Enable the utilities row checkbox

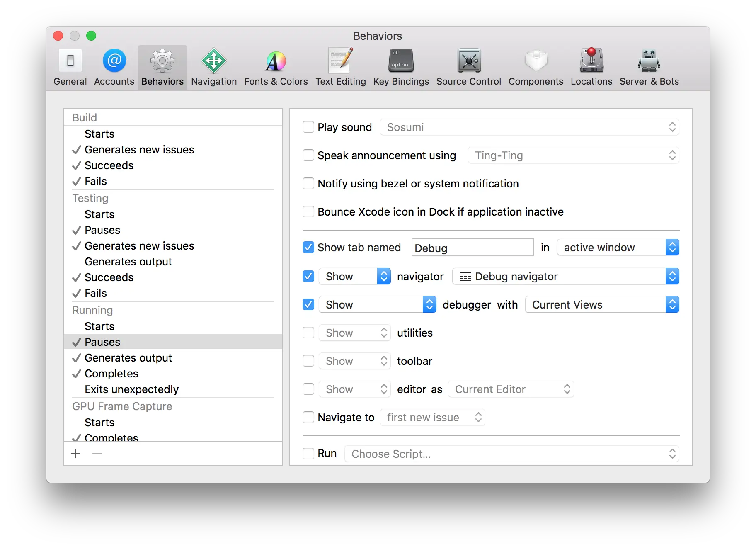pyautogui.click(x=308, y=333)
